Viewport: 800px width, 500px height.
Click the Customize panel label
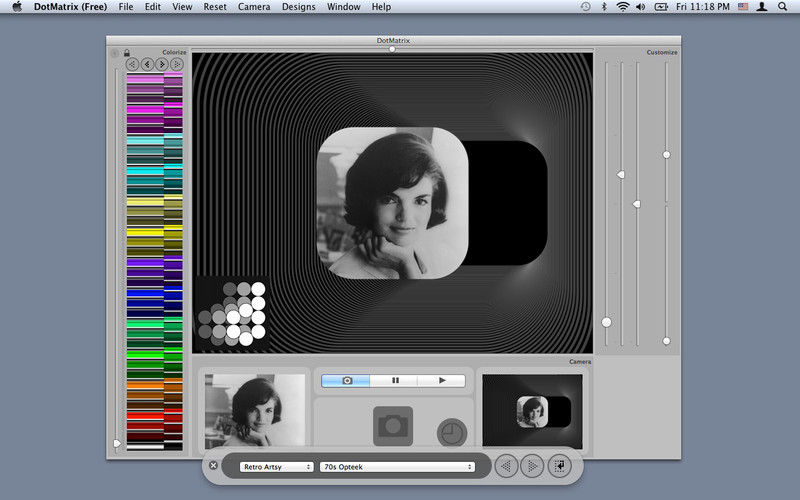coord(662,52)
